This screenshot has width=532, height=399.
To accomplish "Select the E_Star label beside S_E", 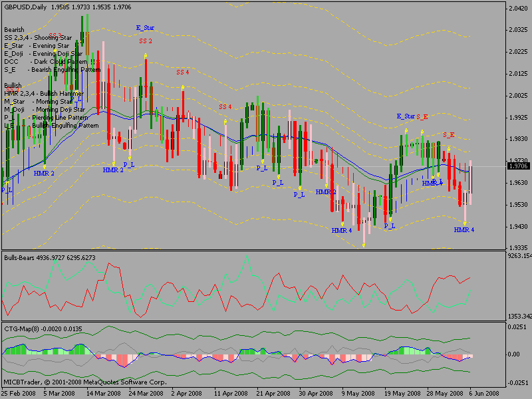I will click(406, 116).
